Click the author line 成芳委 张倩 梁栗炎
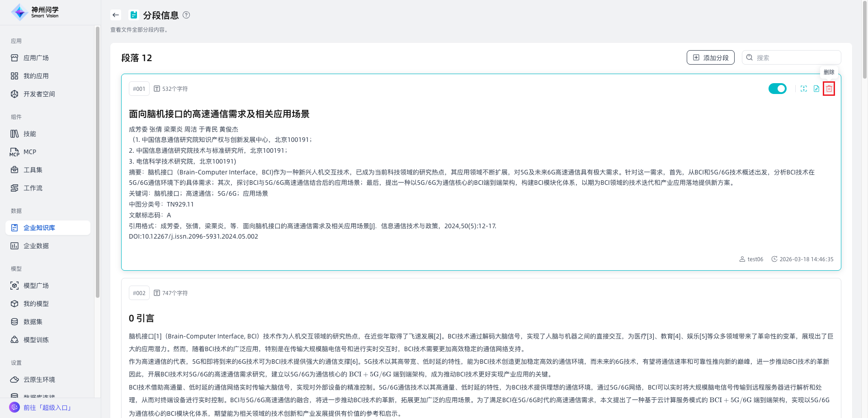Screen dimensions: 868x418 [x=184, y=129]
